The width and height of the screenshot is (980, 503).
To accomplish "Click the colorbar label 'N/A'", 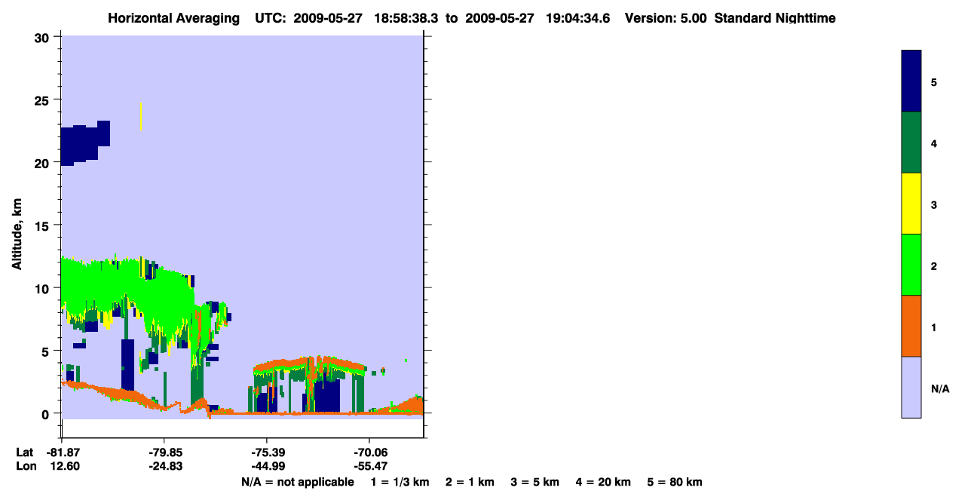I will (940, 389).
